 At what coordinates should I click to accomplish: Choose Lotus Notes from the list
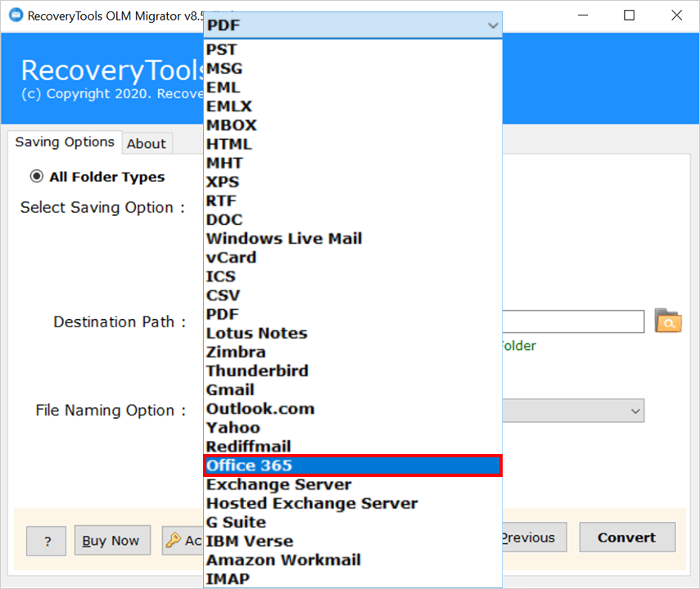[x=353, y=333]
